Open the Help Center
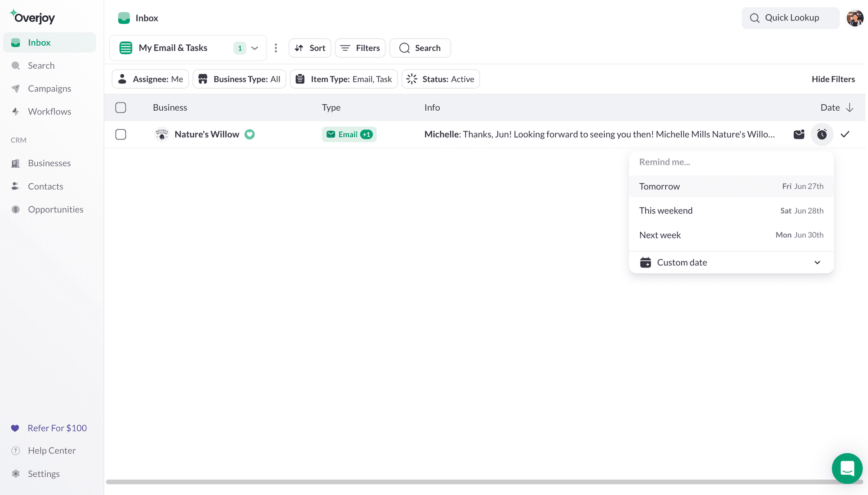This screenshot has width=868, height=495. 52,451
